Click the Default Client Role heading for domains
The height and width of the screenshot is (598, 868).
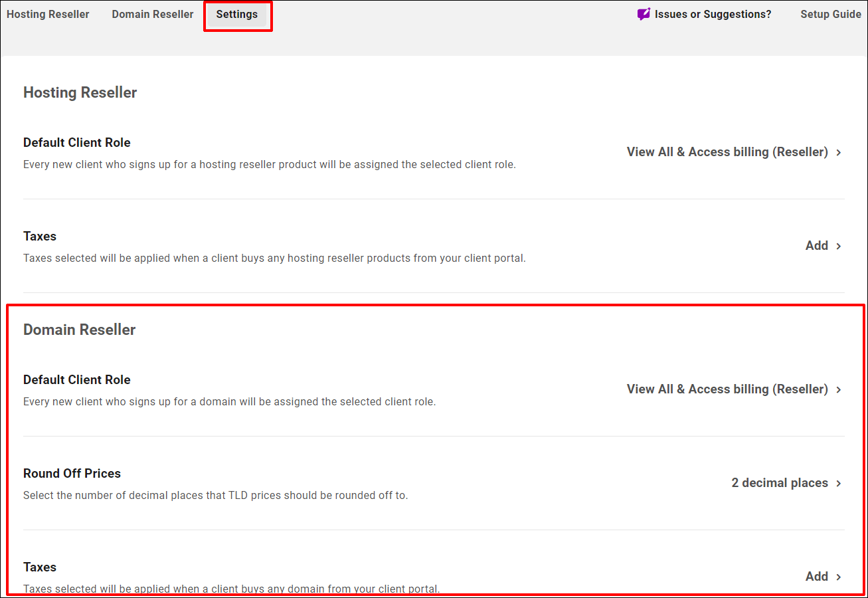point(76,379)
